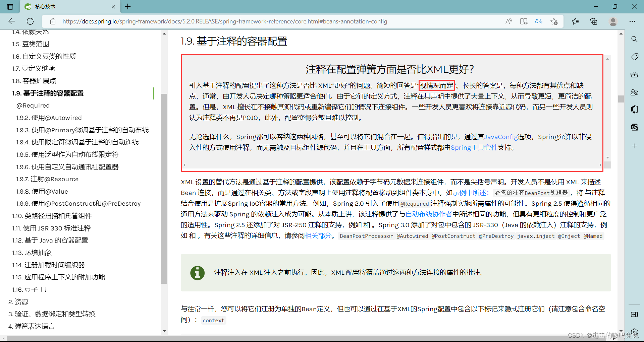Close the 核心技术 browser tab
Image resolution: width=644 pixels, height=342 pixels.
[113, 7]
